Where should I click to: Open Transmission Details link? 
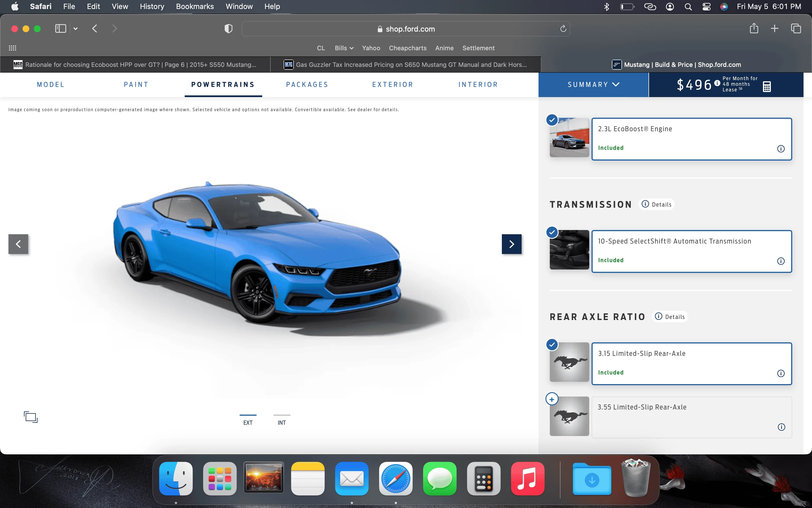pyautogui.click(x=656, y=204)
